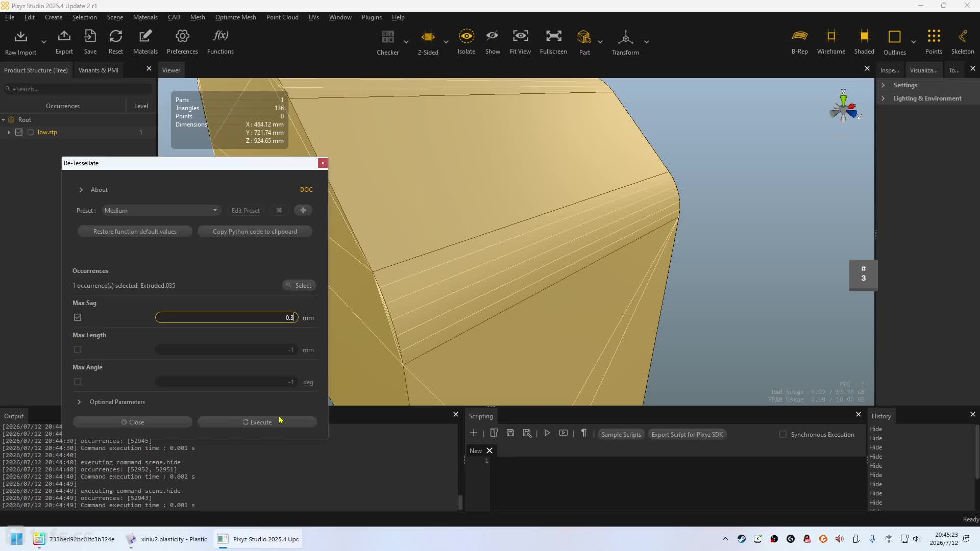Image resolution: width=980 pixels, height=551 pixels.
Task: Open the DOC link
Action: click(306, 190)
